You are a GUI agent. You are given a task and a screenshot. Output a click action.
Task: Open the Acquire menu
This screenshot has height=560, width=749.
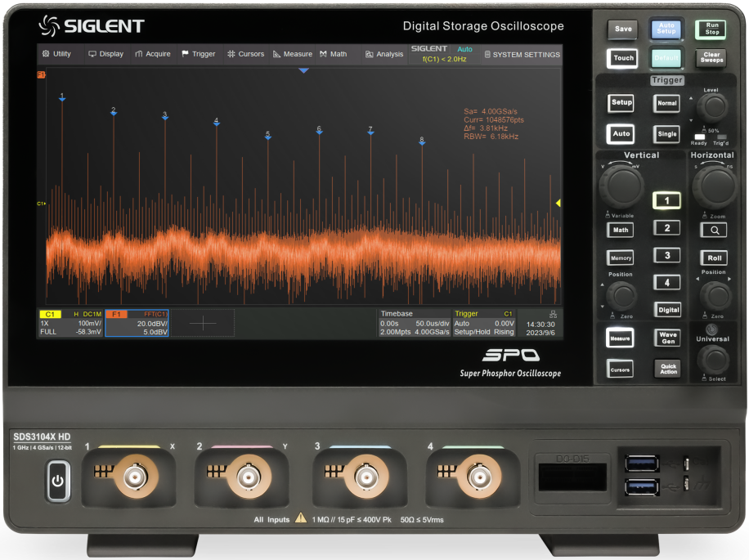coord(152,54)
